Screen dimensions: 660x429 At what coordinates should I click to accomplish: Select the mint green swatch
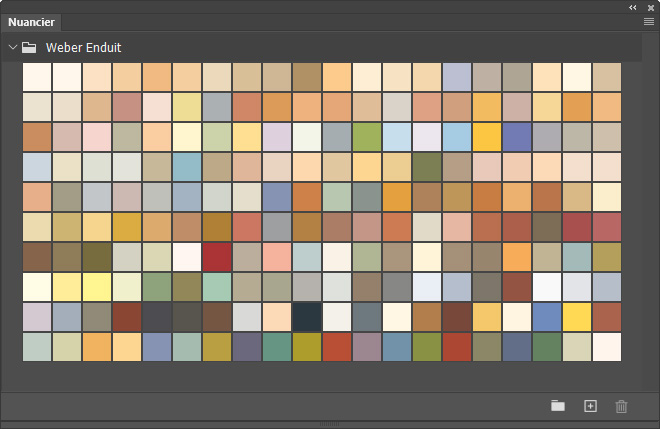point(217,287)
